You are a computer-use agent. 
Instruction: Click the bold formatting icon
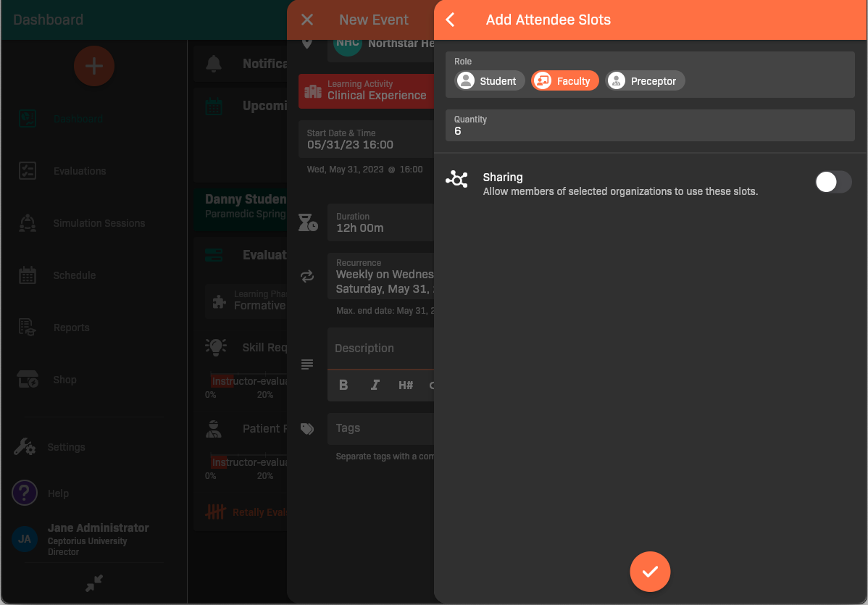[343, 385]
